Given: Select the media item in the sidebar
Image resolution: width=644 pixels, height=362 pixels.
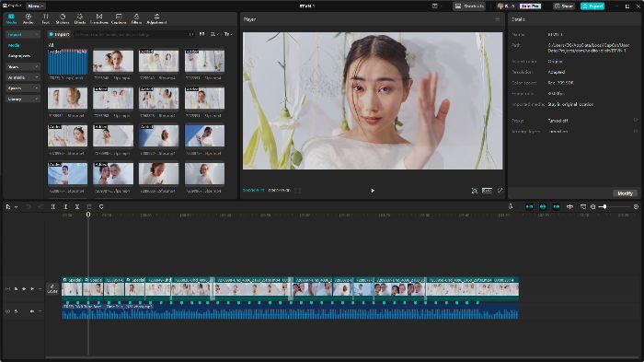Looking at the screenshot, I should 14,45.
